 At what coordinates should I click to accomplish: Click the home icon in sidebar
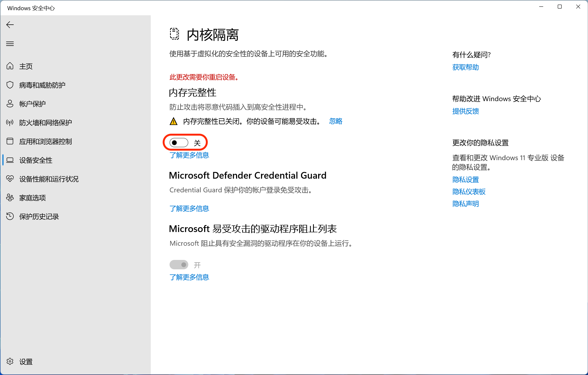[10, 66]
